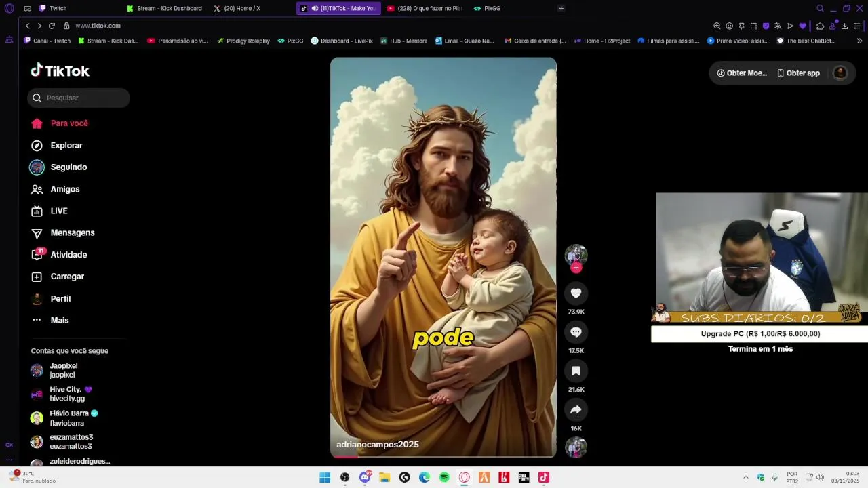Open the tab search magnifier
The width and height of the screenshot is (868, 488).
(x=820, y=8)
